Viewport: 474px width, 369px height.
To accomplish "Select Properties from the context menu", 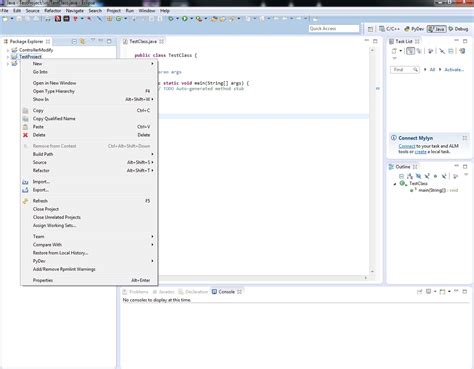I will coord(90,280).
